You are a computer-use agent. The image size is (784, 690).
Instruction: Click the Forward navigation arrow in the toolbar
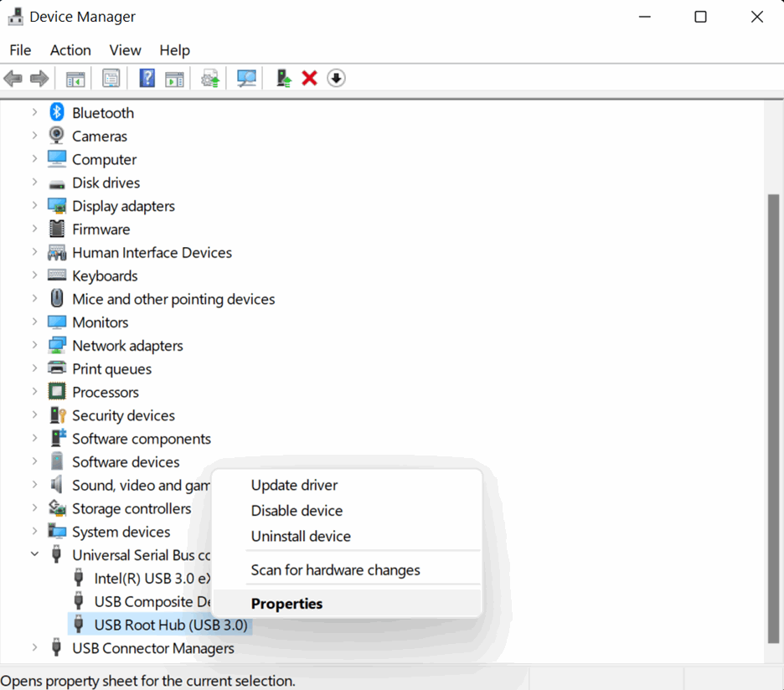39,78
